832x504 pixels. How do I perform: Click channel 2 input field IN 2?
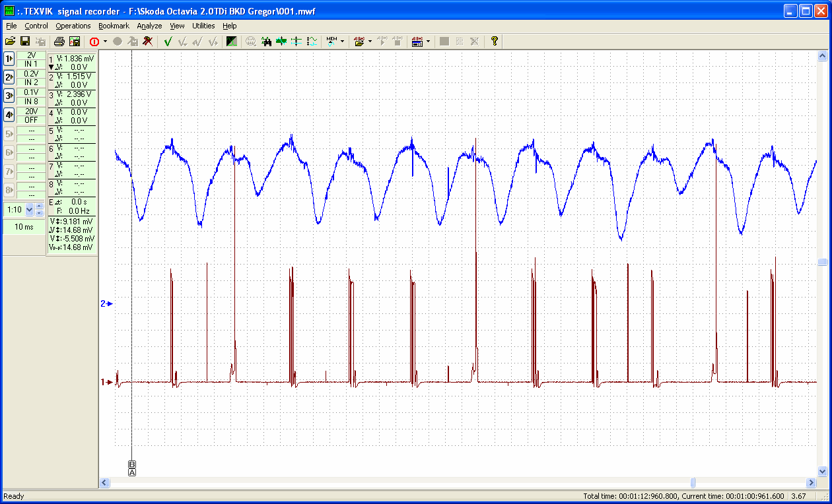tap(31, 82)
